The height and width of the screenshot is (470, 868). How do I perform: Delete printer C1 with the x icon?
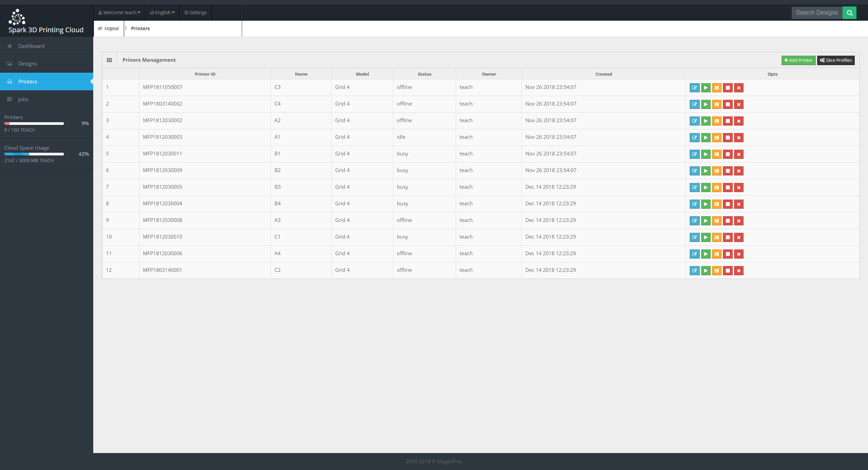click(x=738, y=237)
